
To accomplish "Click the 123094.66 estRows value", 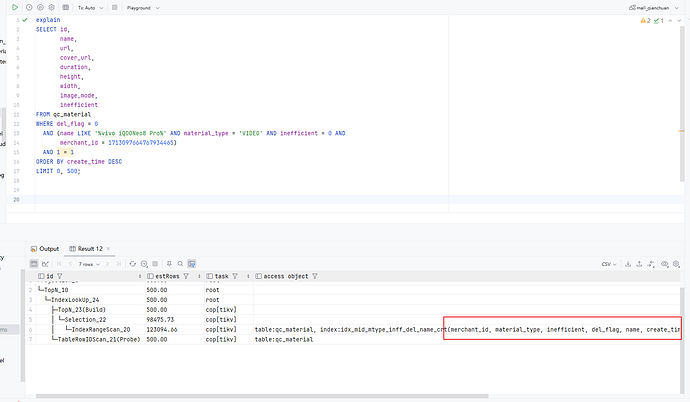I will click(162, 329).
